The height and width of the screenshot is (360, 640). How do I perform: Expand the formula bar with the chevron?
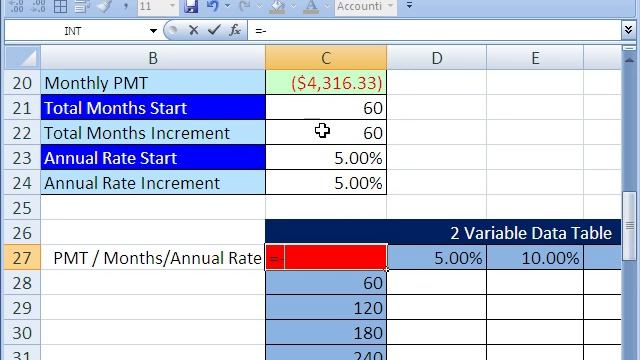pyautogui.click(x=628, y=30)
